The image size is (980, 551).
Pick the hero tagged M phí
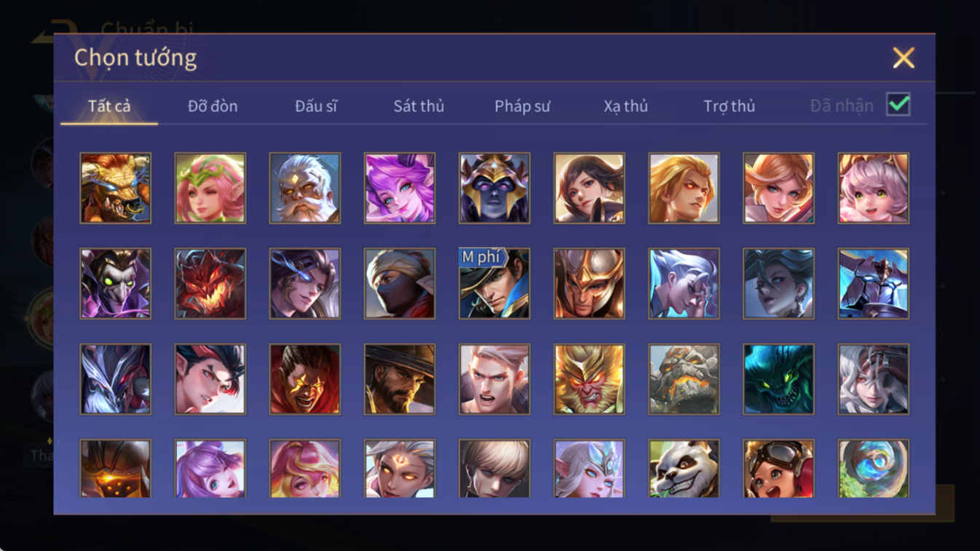[x=494, y=284]
